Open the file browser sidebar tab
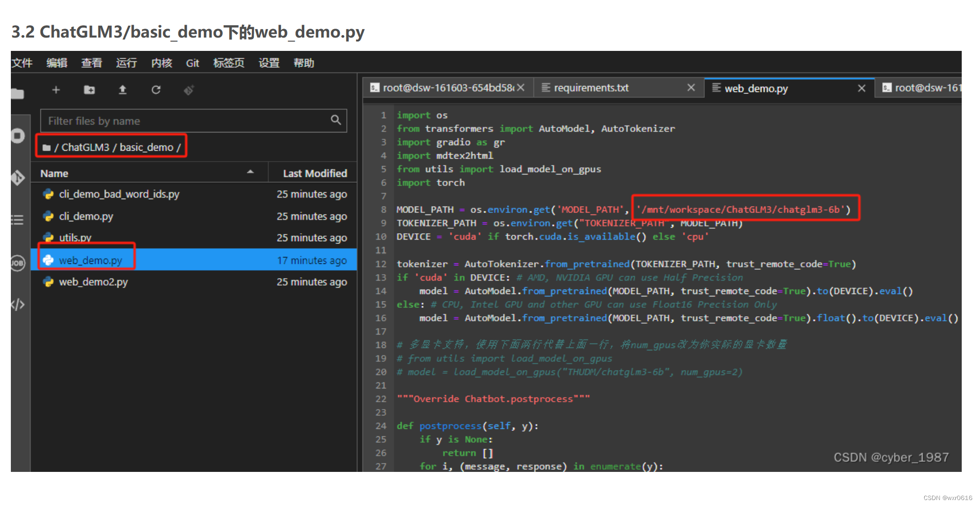The width and height of the screenshot is (980, 505). 18,93
